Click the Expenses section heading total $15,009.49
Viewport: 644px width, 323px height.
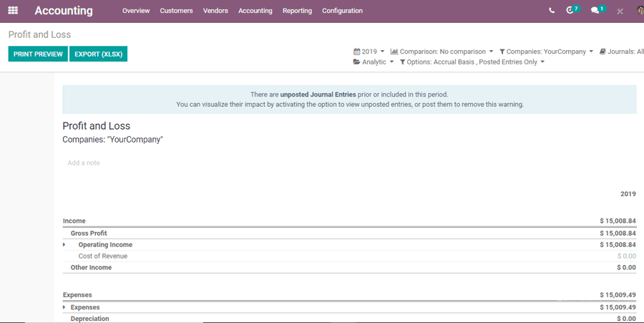click(618, 294)
